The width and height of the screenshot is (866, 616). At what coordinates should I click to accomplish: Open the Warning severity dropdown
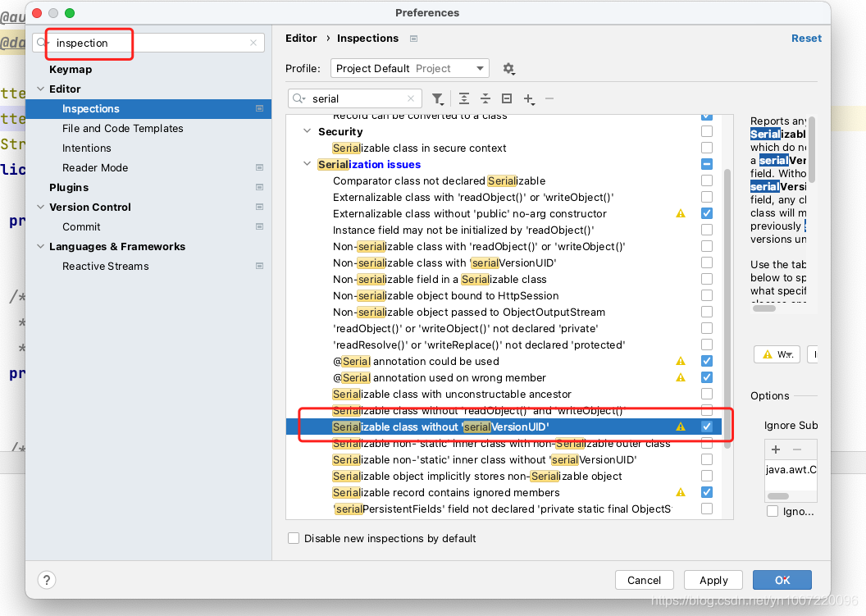(777, 354)
